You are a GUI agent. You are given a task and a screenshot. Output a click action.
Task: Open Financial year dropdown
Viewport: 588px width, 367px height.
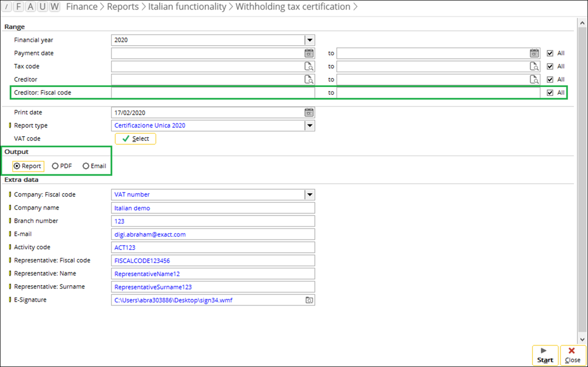pos(310,40)
